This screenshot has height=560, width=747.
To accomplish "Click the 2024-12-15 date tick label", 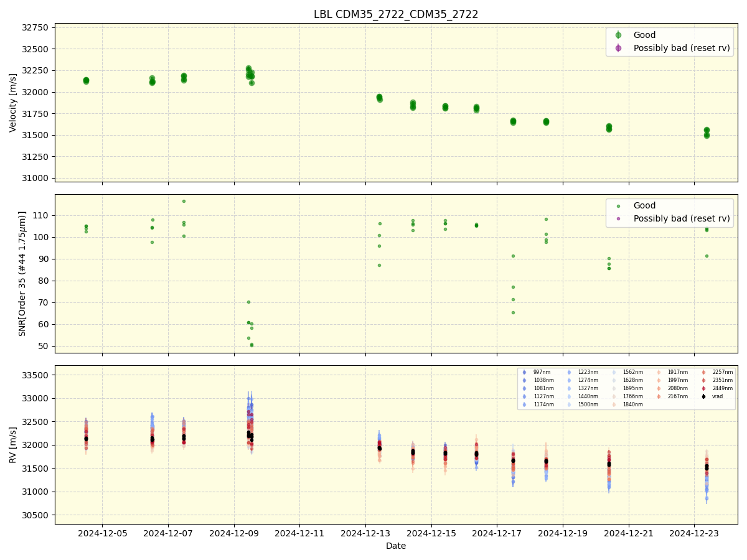I will coord(431,533).
